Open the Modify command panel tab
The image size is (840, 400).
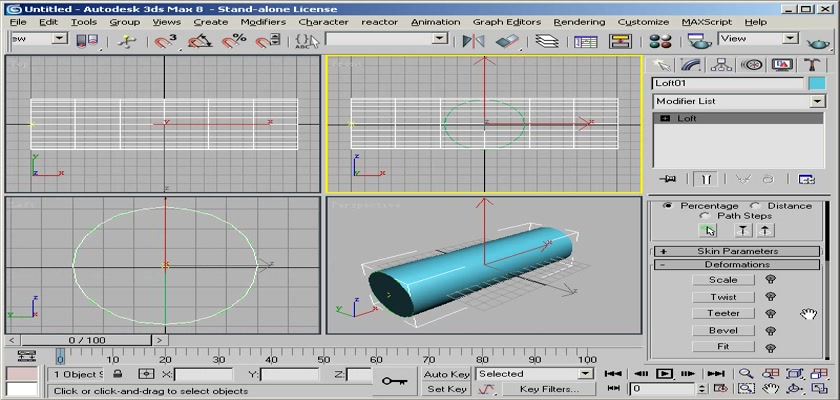tap(691, 65)
